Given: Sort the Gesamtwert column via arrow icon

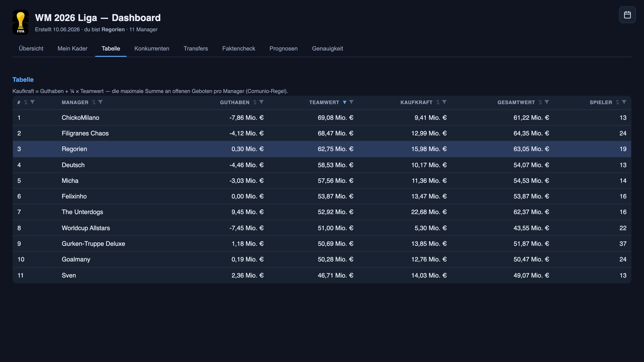Looking at the screenshot, I should (540, 102).
